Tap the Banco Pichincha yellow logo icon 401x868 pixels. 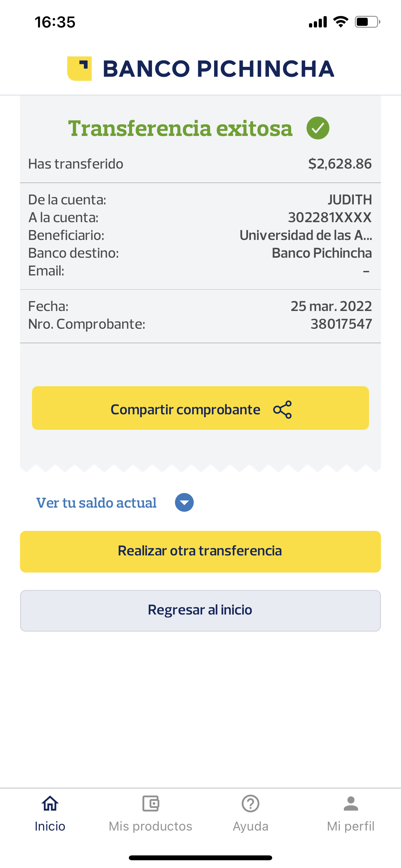(79, 68)
